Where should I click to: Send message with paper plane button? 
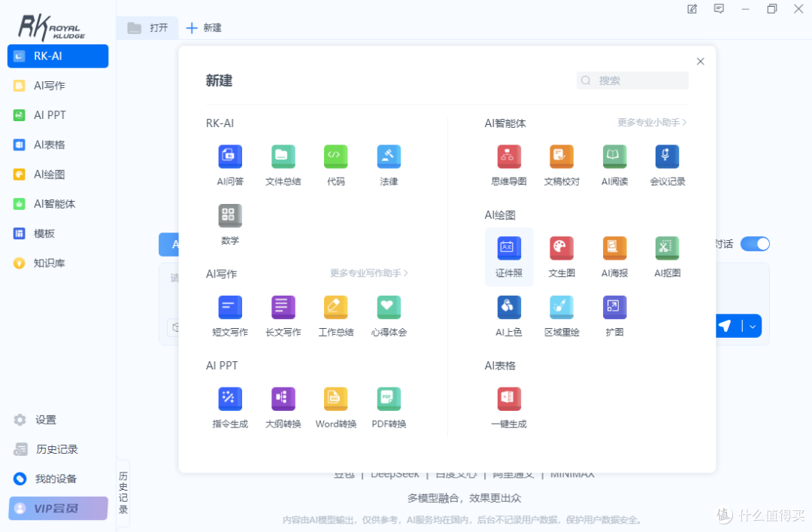tap(726, 326)
